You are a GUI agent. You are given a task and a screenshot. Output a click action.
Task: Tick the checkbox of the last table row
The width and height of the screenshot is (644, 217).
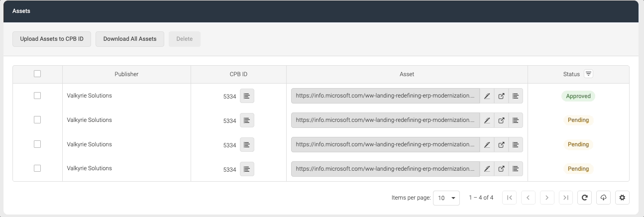[37, 168]
